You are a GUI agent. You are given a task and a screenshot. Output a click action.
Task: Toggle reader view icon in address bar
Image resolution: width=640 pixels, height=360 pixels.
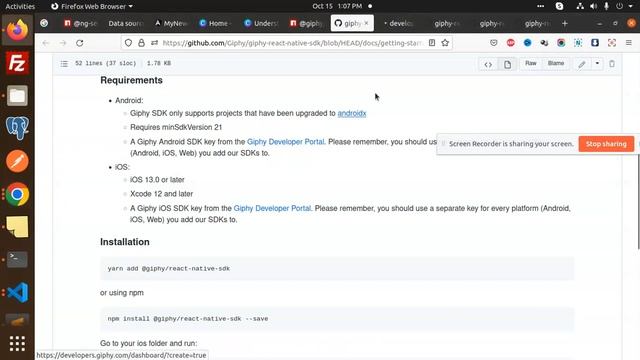pyautogui.click(x=432, y=43)
